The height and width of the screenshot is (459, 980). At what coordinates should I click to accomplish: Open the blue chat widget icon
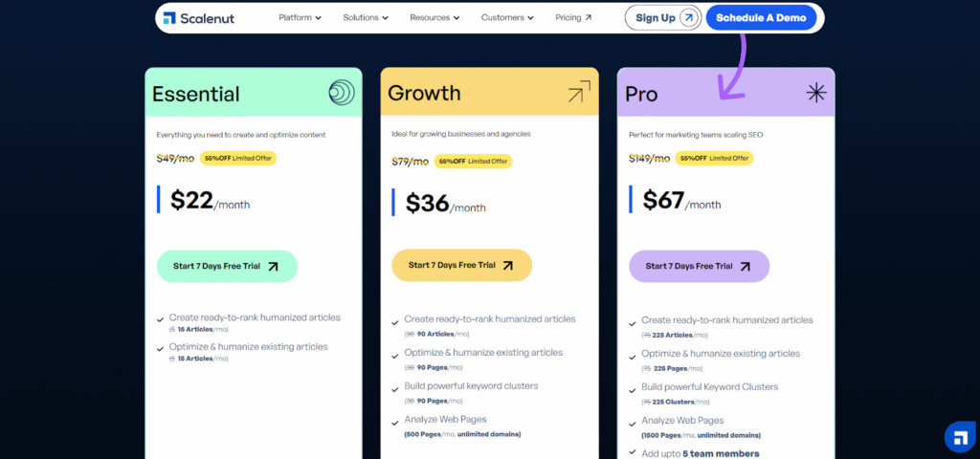click(x=961, y=436)
